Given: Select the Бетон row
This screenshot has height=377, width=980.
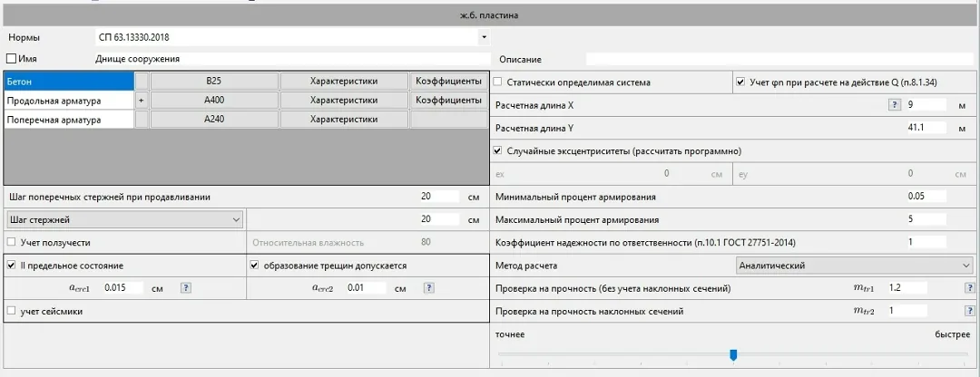Looking at the screenshot, I should 69,82.
